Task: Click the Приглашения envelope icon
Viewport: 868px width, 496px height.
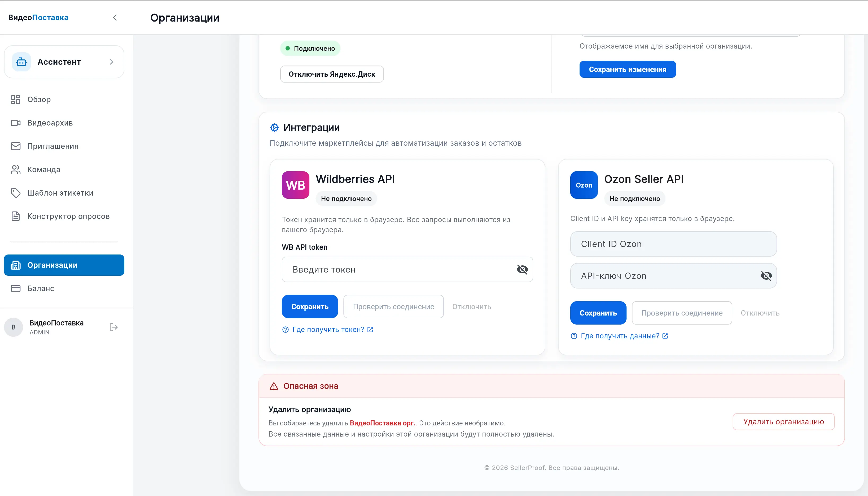Action: click(x=16, y=146)
